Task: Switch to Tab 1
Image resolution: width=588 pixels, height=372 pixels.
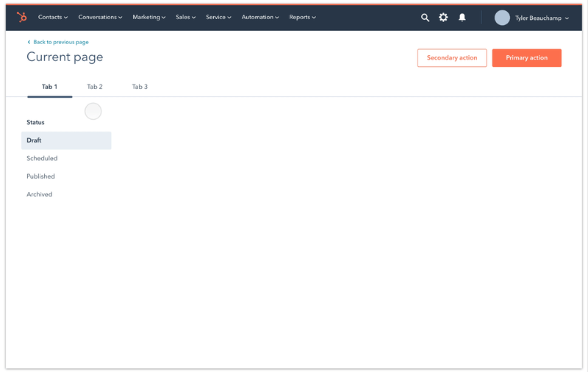Action: click(49, 87)
